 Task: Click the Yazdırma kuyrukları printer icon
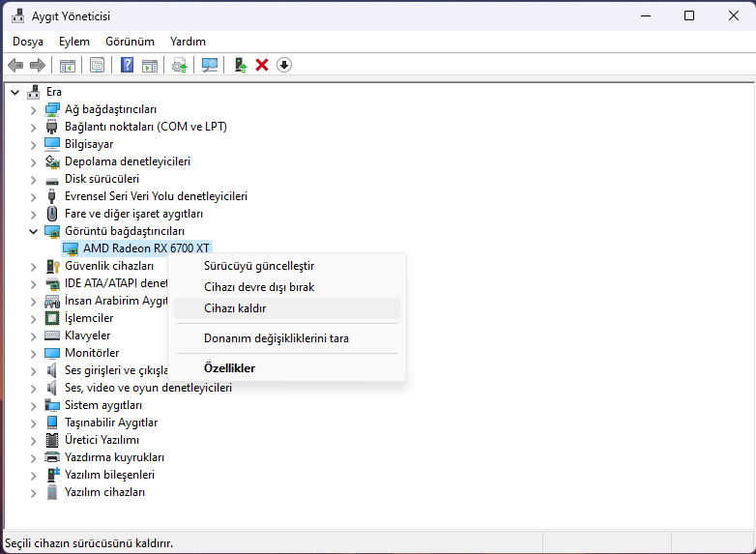[x=52, y=457]
